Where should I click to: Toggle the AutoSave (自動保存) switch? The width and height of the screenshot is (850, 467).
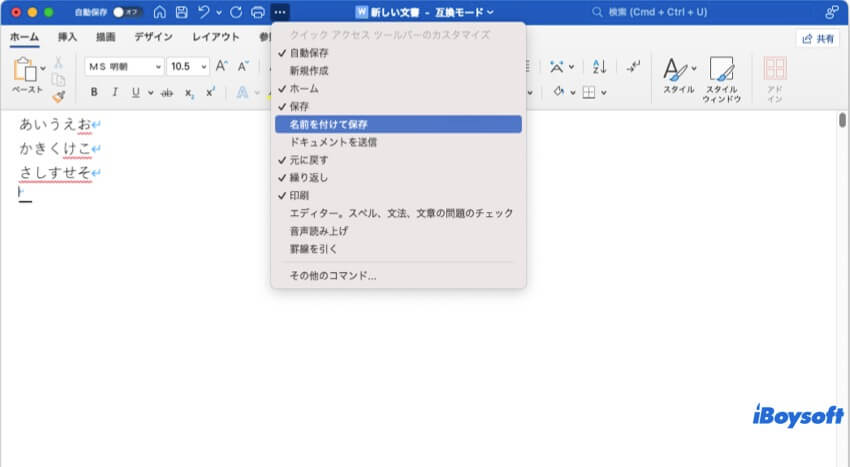[x=126, y=12]
